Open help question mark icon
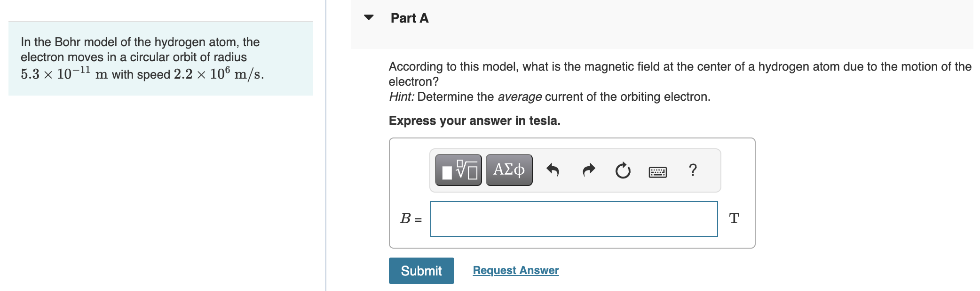980x291 pixels. coord(692,170)
